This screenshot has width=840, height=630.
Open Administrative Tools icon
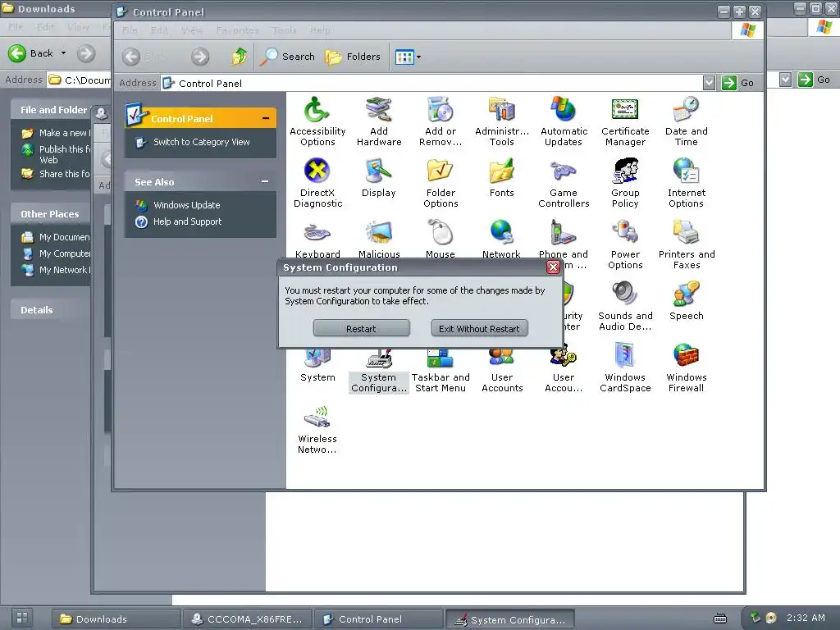click(501, 121)
